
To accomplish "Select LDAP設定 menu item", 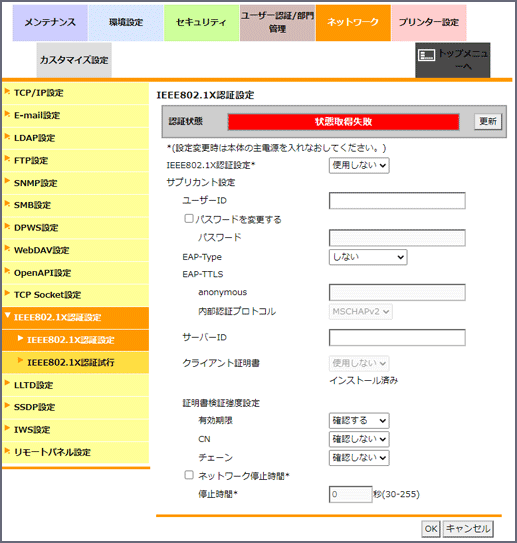I will click(x=75, y=138).
